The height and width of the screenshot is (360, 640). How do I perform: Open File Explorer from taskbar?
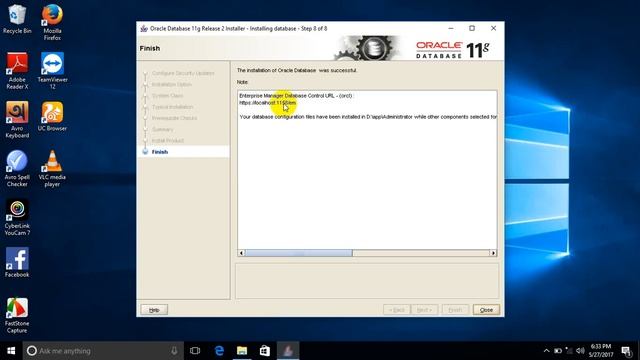coord(242,351)
